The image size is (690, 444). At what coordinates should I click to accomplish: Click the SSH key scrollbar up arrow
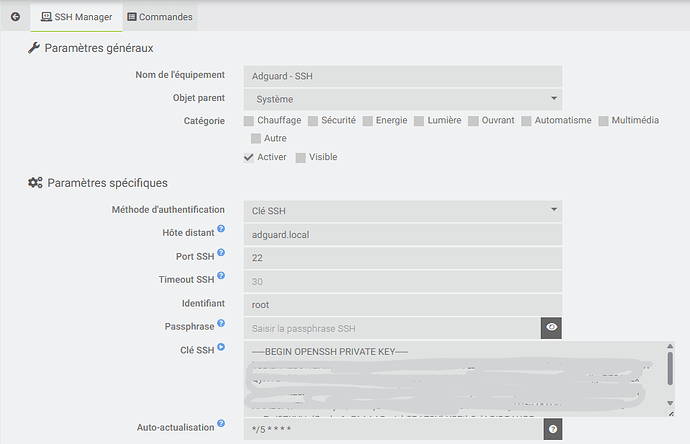[x=670, y=346]
